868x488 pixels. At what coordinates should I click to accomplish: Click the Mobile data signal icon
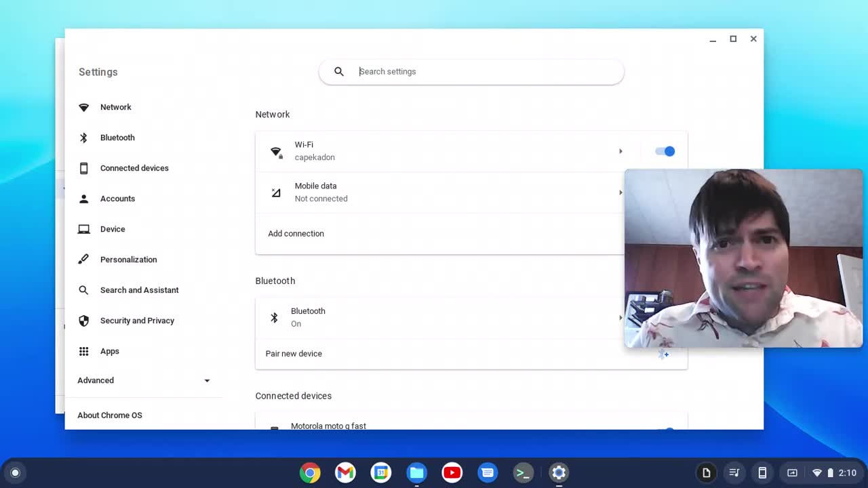(276, 192)
